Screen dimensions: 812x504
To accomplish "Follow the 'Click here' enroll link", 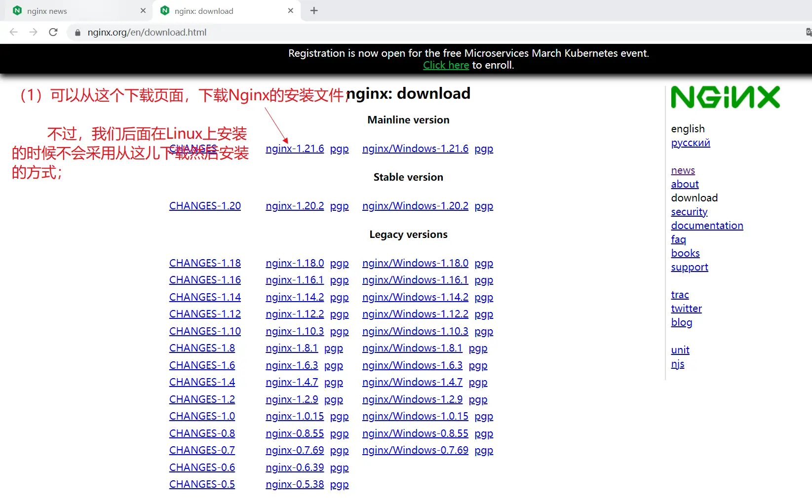I will (x=446, y=65).
